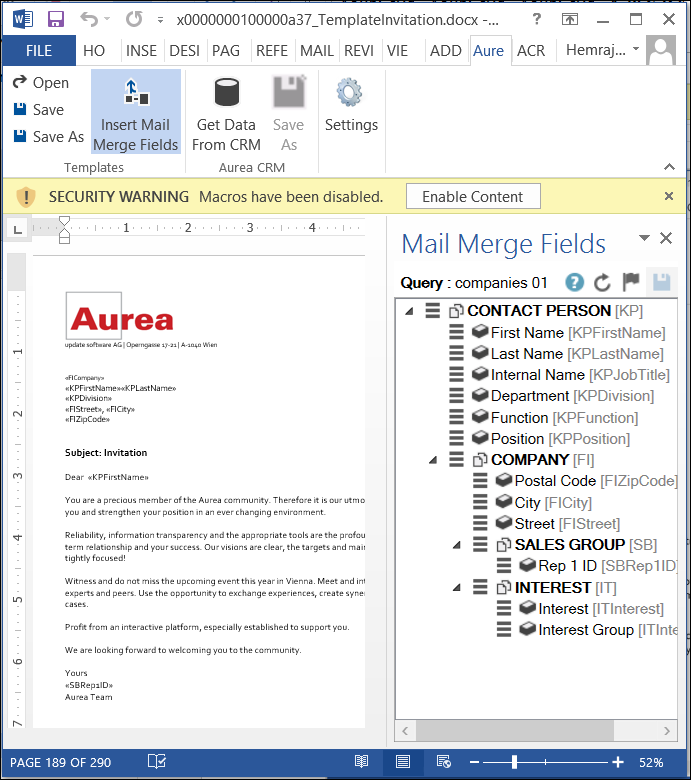Open Customize Quick Access Toolbar dropdown
Viewport: 691px width, 780px height.
click(x=160, y=20)
